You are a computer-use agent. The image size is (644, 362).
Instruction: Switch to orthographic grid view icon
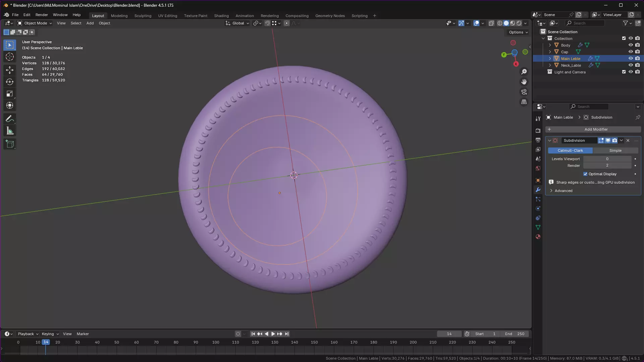coord(524,102)
